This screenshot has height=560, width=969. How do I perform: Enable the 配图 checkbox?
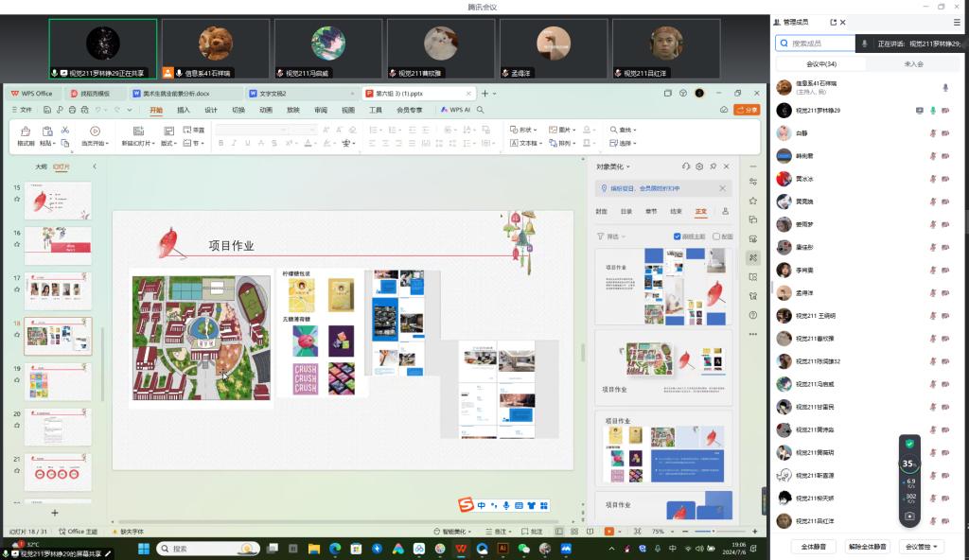tap(716, 236)
